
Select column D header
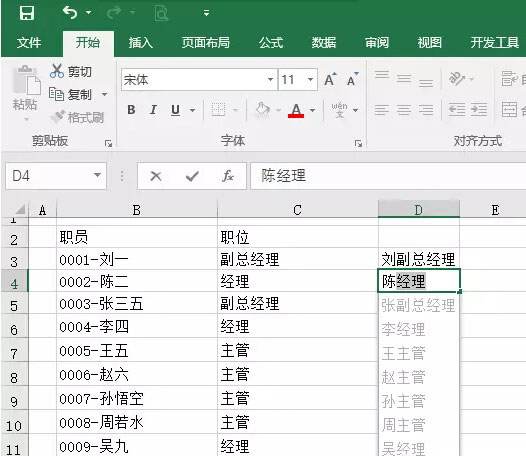pyautogui.click(x=419, y=210)
